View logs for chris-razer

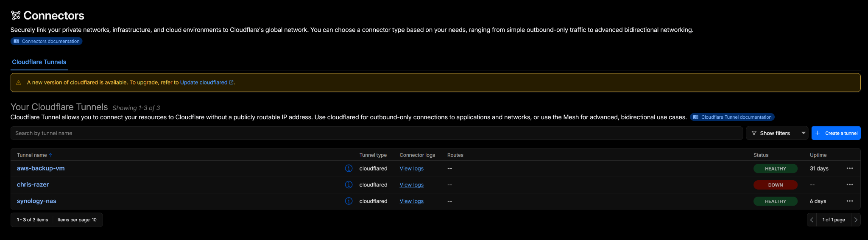tap(411, 184)
